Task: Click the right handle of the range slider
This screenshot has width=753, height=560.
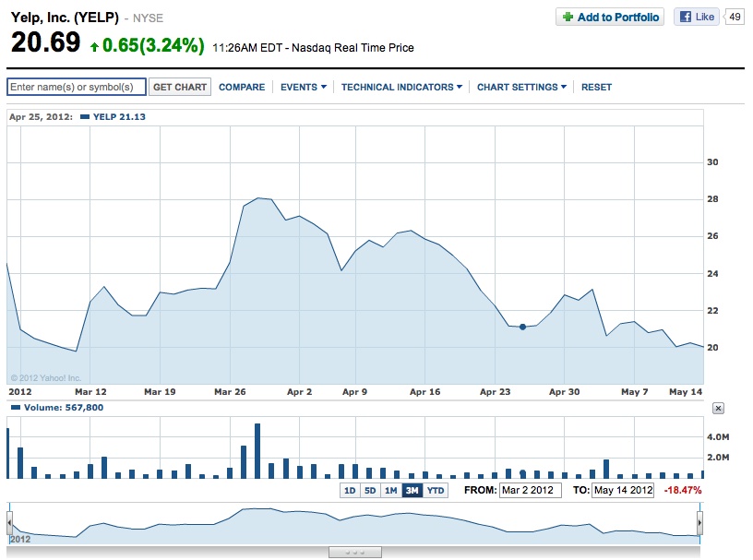Action: tap(699, 522)
